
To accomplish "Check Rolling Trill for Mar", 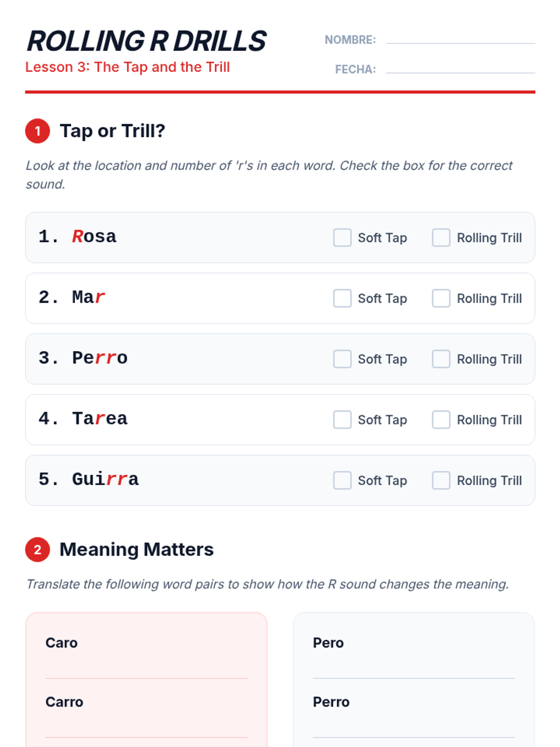I will pyautogui.click(x=441, y=298).
